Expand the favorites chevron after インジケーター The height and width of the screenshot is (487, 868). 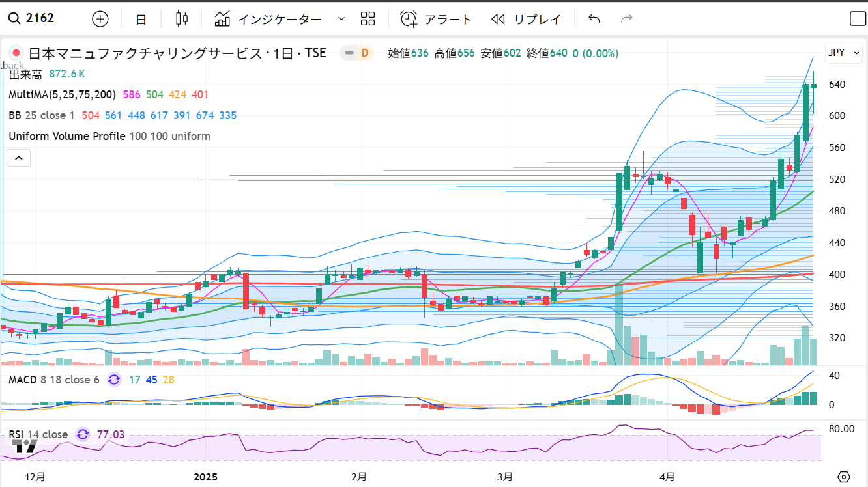pos(341,19)
